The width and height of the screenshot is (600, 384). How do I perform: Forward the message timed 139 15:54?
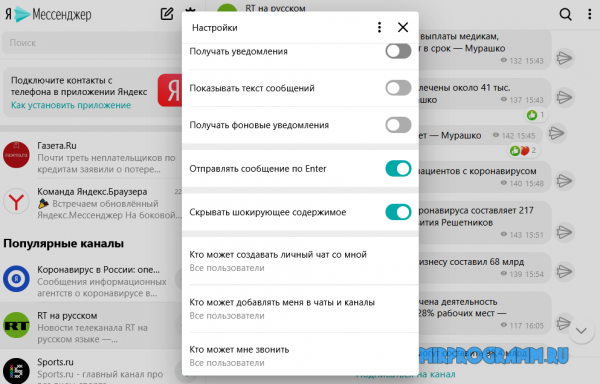point(564,271)
